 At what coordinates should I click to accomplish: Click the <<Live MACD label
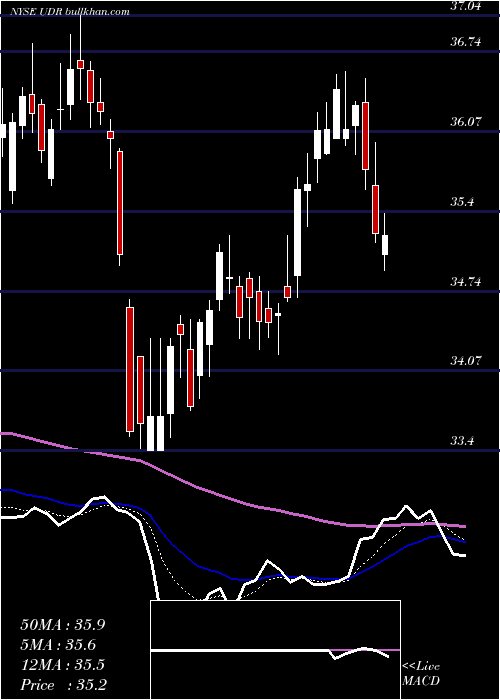(x=421, y=674)
